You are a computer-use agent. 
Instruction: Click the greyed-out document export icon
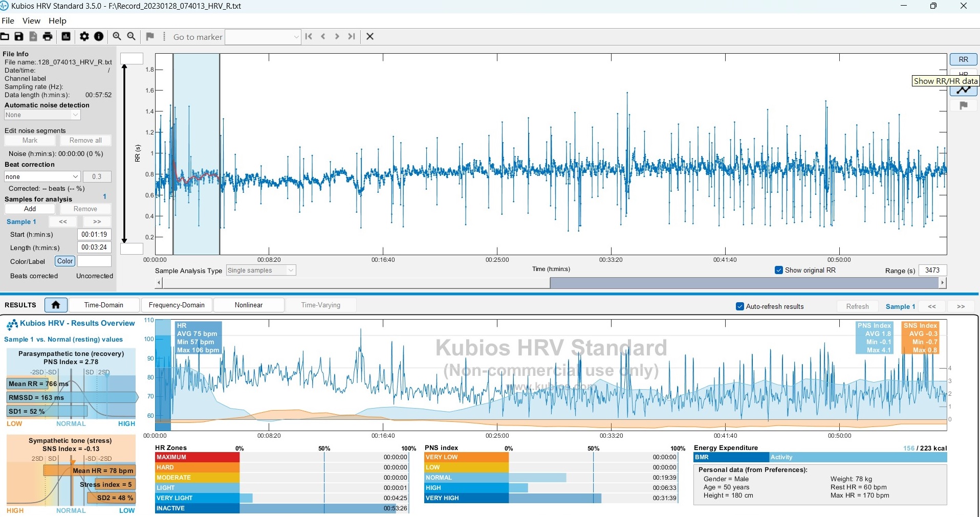tap(33, 36)
